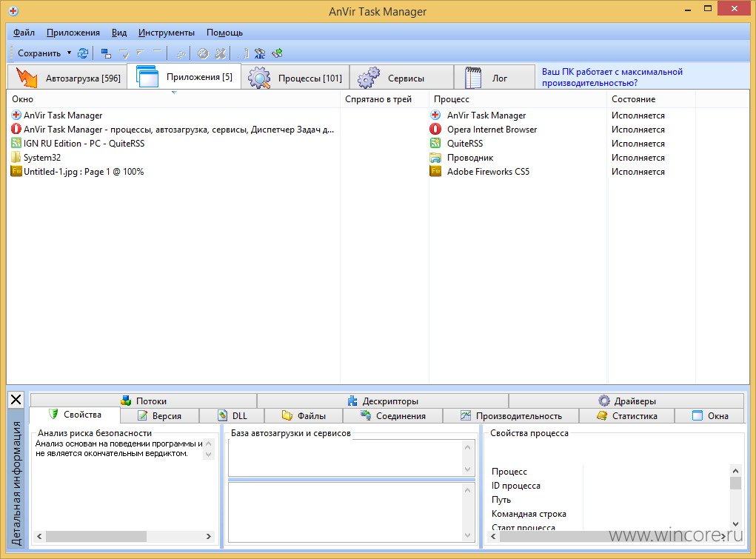756x559 pixels.
Task: Sort by the Окно column header
Action: [173, 99]
